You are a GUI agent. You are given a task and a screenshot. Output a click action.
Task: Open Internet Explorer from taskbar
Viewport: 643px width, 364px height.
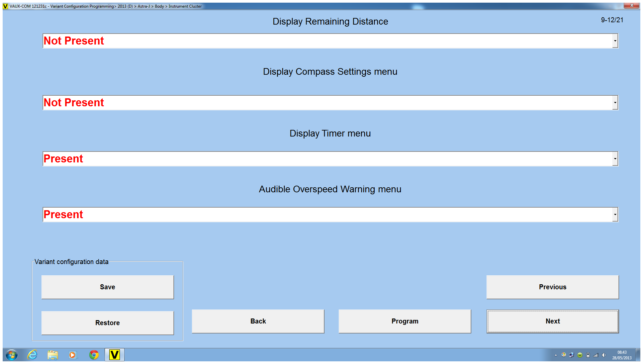[32, 355]
